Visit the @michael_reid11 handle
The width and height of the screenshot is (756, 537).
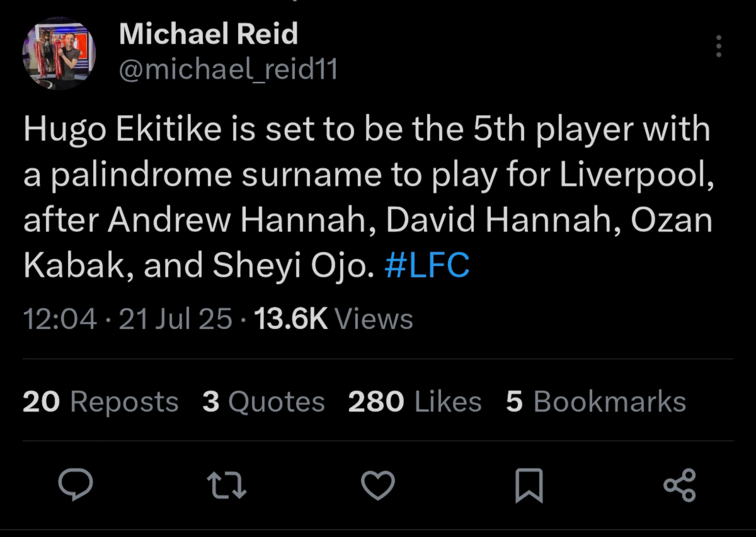[228, 69]
